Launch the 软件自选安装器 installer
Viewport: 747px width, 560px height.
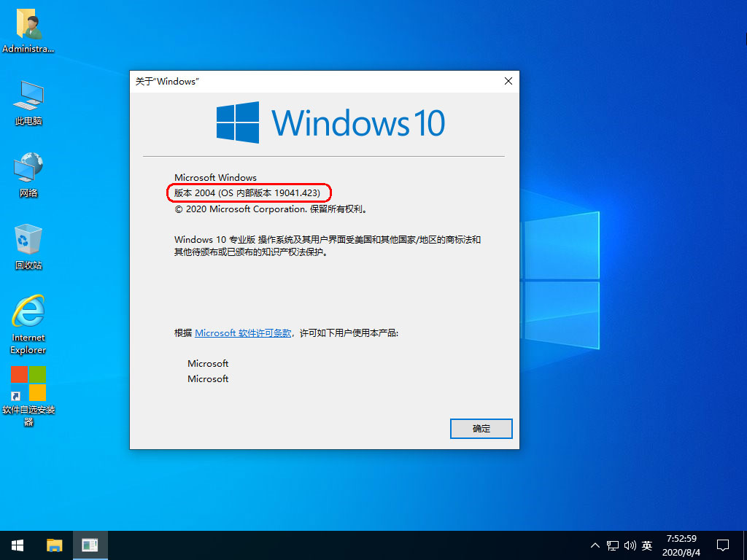(x=28, y=386)
